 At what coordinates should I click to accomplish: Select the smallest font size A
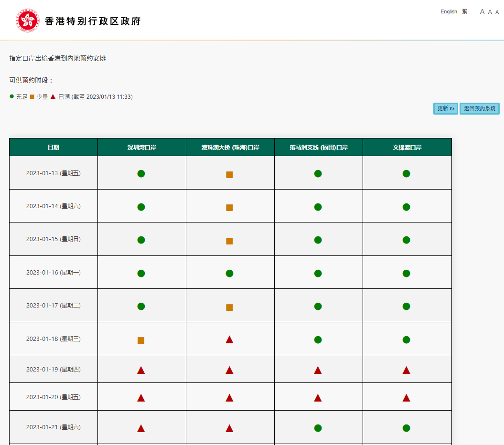tap(497, 12)
